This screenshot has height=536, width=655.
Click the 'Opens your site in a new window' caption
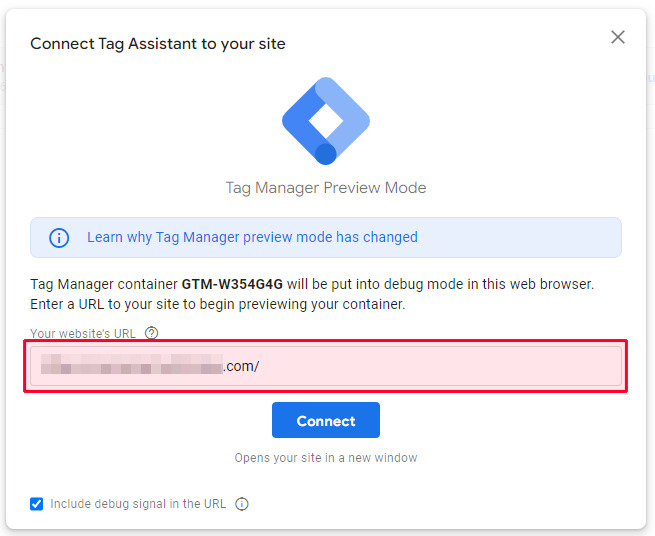pos(326,458)
